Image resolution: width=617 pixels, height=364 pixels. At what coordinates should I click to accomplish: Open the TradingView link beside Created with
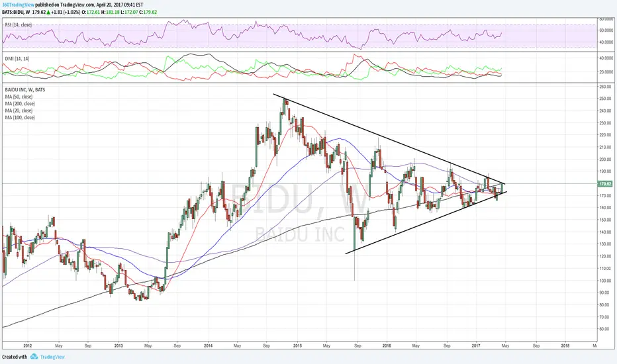(52, 357)
